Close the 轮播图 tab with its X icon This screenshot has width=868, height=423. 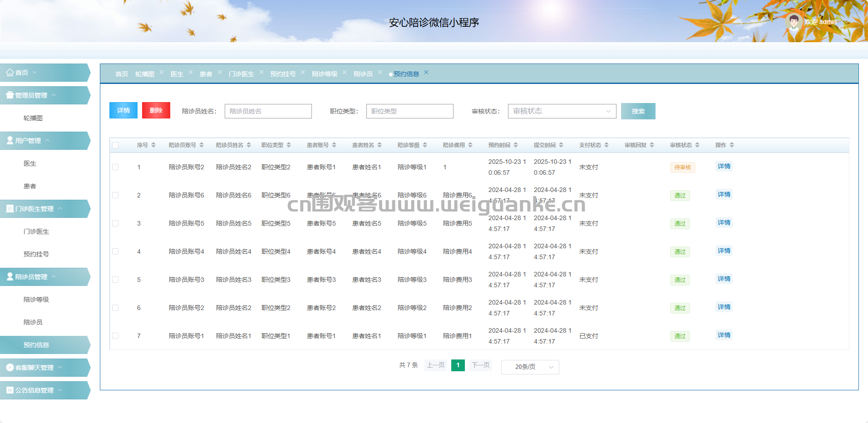(162, 73)
